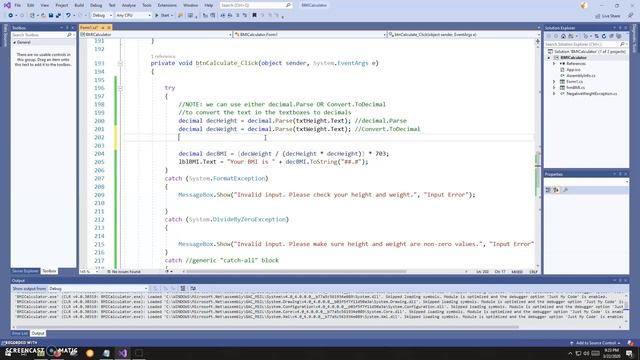This screenshot has height=360, width=640.
Task: Open the editor zoom level dropdown
Action: (88, 271)
